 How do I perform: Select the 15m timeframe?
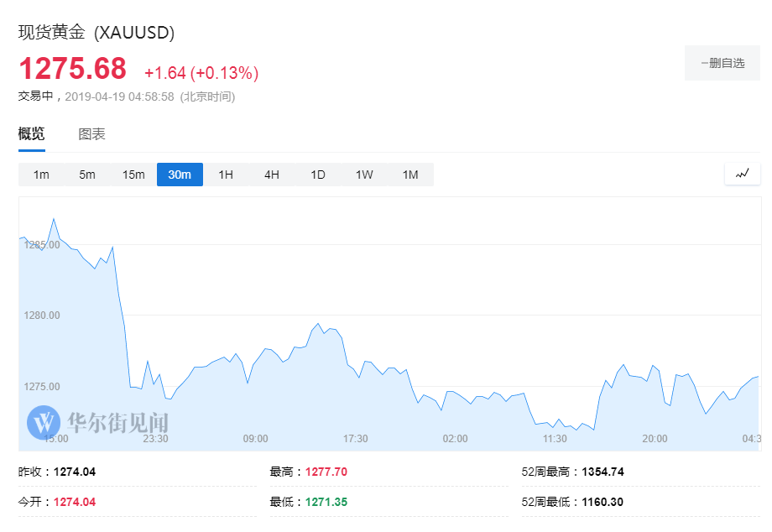[x=133, y=174]
